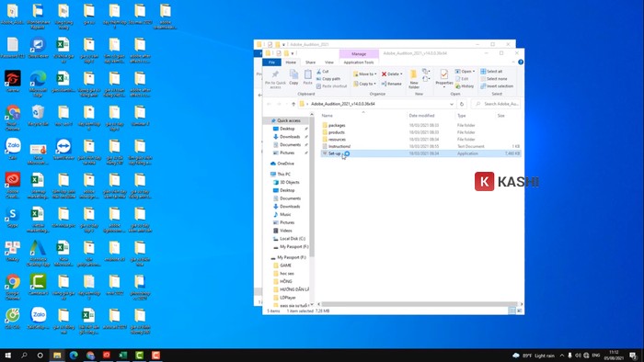Click Select all in the ribbon
This screenshot has width=644, height=362.
pos(491,72)
